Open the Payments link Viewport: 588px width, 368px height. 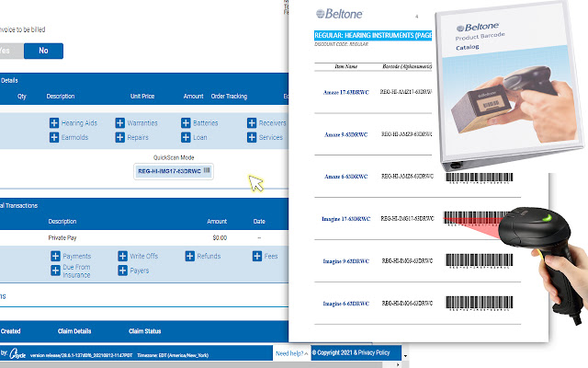pos(77,256)
